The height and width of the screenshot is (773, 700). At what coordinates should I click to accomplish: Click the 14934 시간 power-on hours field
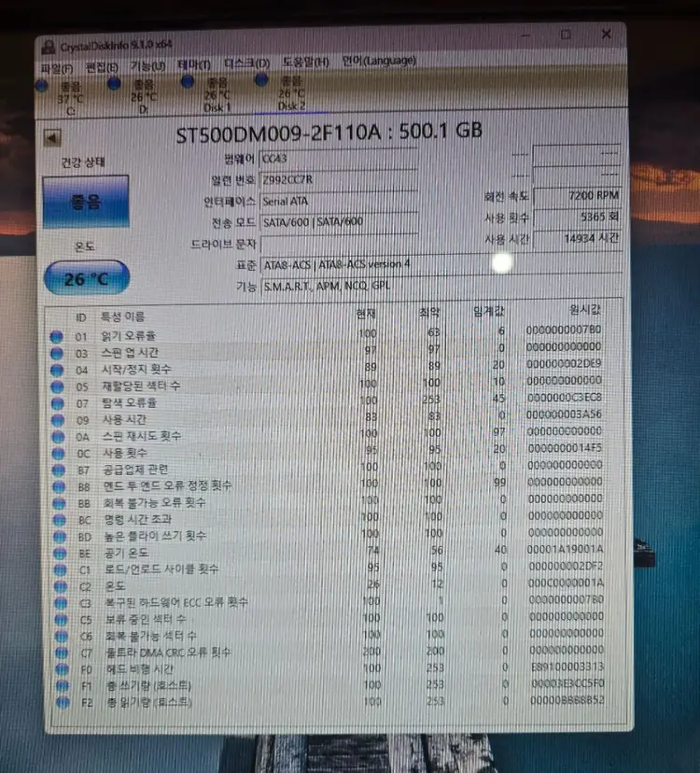click(577, 238)
